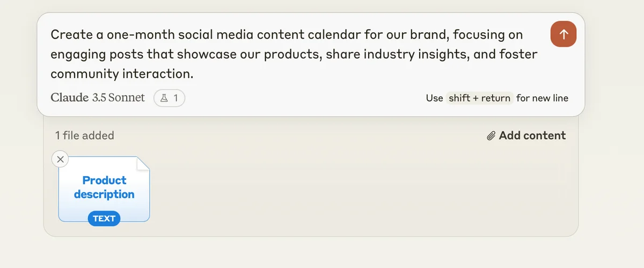Click the folded corner of the file icon

coord(143,163)
